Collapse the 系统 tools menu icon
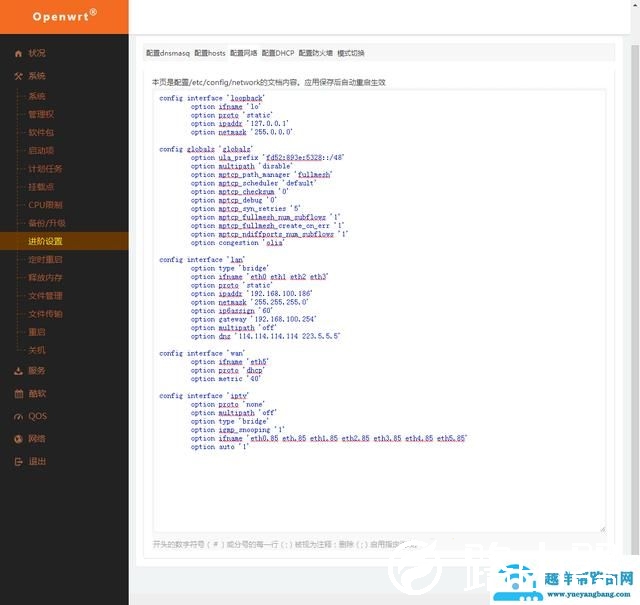Screen dimensions: 640x605 pos(18,76)
